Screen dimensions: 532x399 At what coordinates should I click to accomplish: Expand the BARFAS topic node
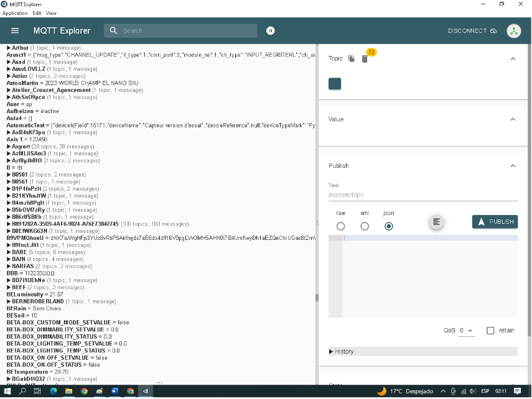tap(9, 266)
